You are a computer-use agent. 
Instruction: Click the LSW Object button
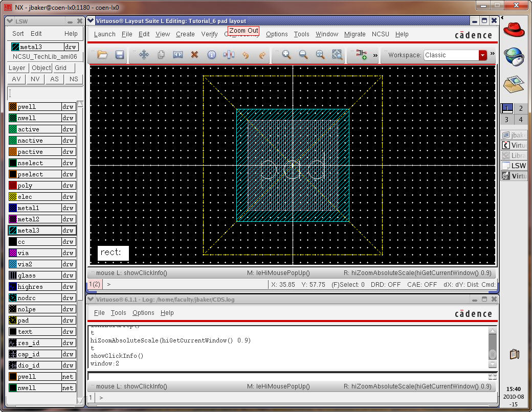click(41, 68)
